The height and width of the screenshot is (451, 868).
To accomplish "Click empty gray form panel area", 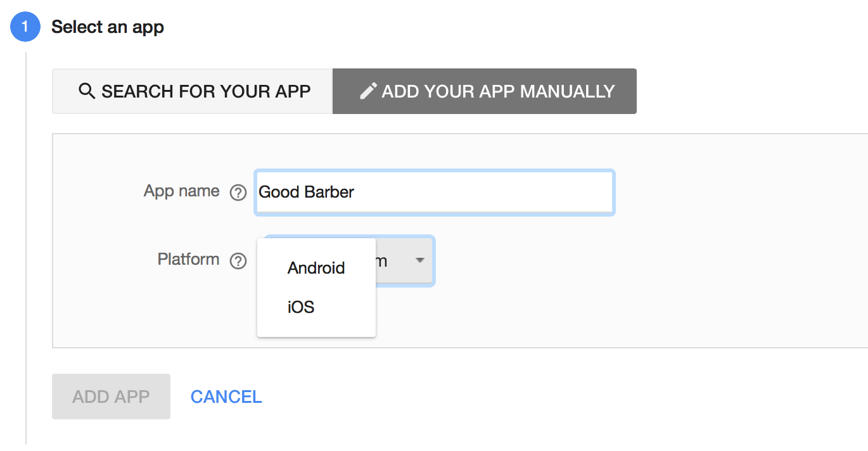I will coord(634,285).
